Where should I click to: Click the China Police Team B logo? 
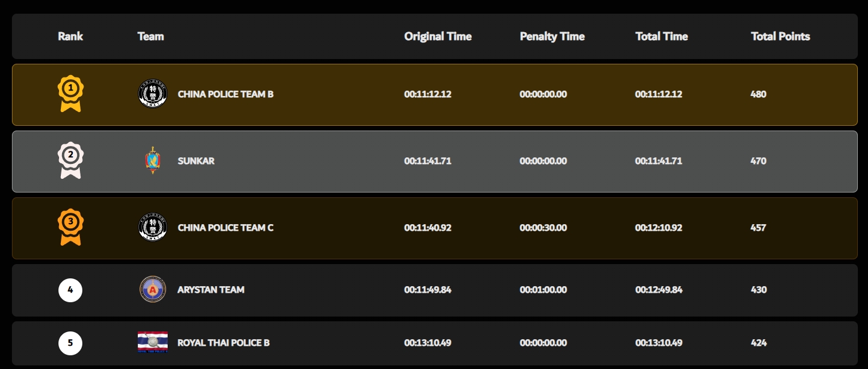153,94
